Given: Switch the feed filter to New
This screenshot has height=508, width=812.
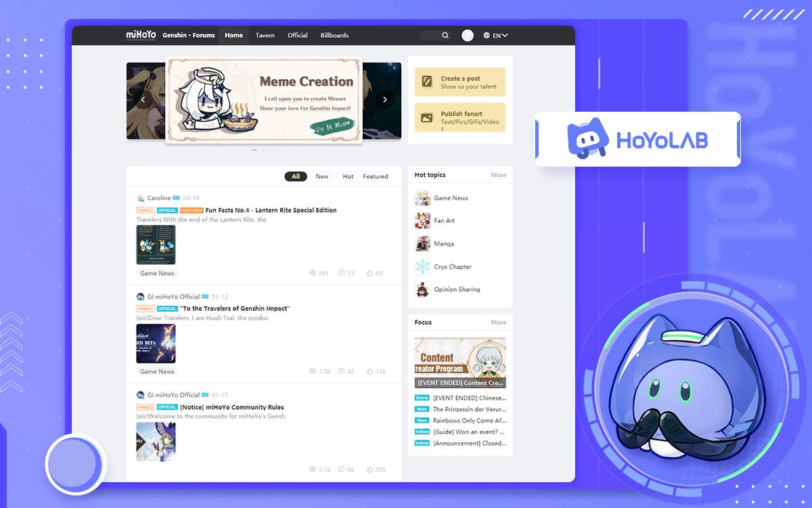Looking at the screenshot, I should pyautogui.click(x=321, y=176).
